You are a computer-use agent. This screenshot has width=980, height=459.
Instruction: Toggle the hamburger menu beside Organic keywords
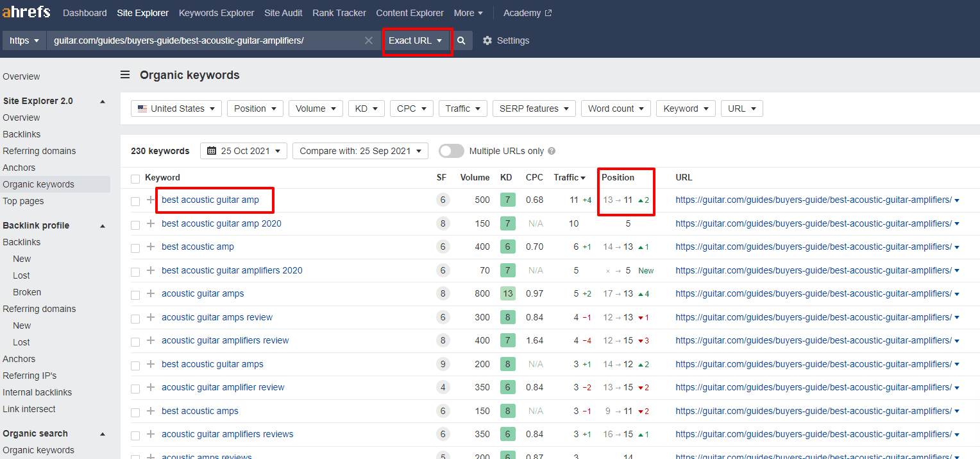coord(125,75)
